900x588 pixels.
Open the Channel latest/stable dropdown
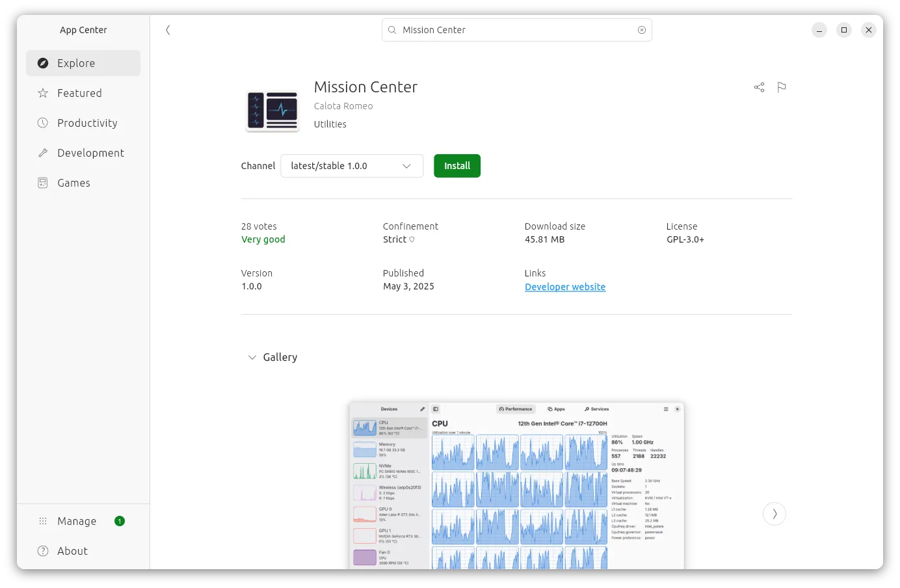point(352,166)
